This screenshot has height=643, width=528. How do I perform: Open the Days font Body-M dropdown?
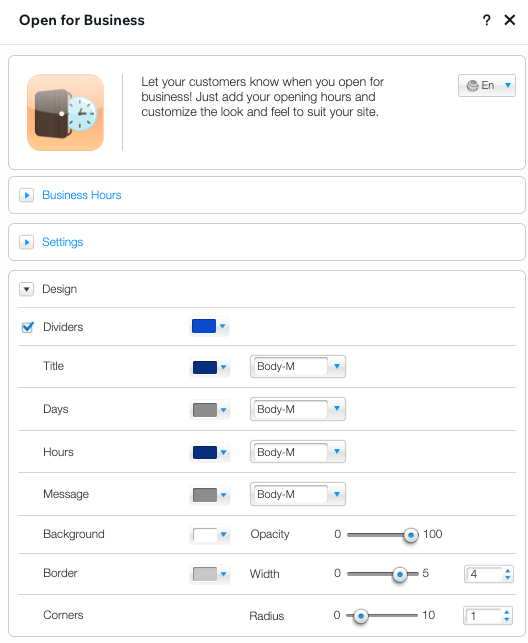[x=298, y=409]
